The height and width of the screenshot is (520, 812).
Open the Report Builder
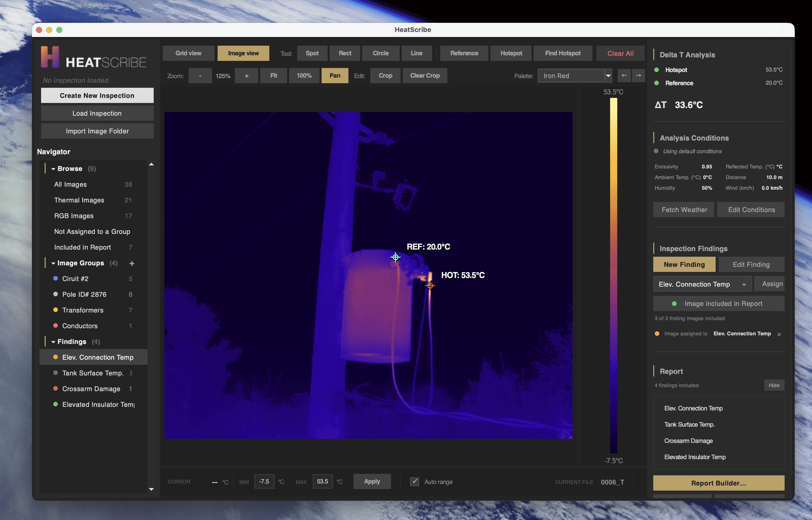point(718,483)
